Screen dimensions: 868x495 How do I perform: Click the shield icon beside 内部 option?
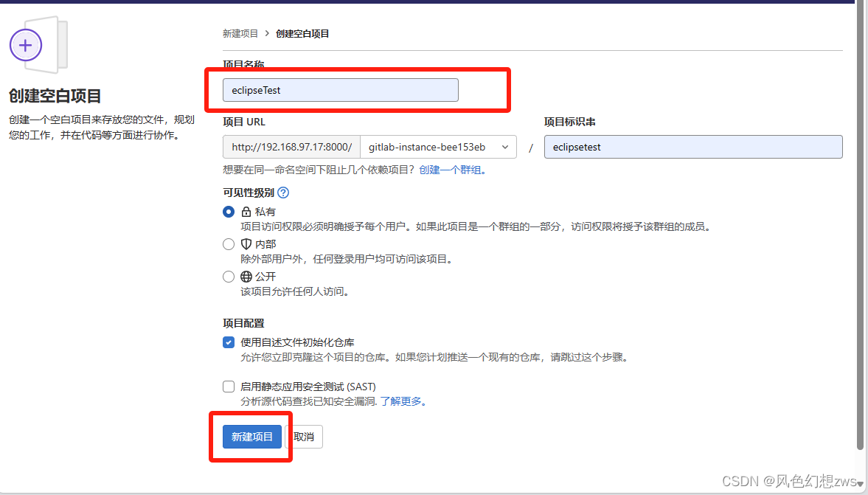coord(246,243)
